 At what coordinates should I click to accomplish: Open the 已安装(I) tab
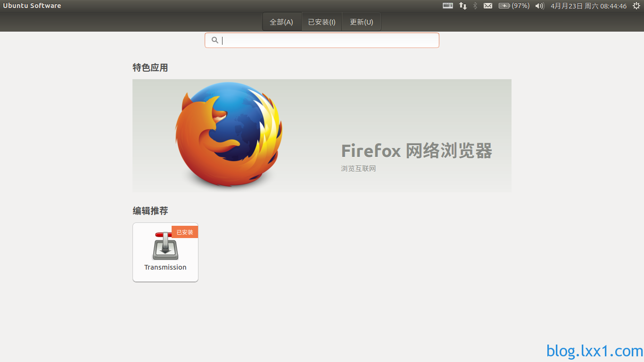tap(322, 22)
